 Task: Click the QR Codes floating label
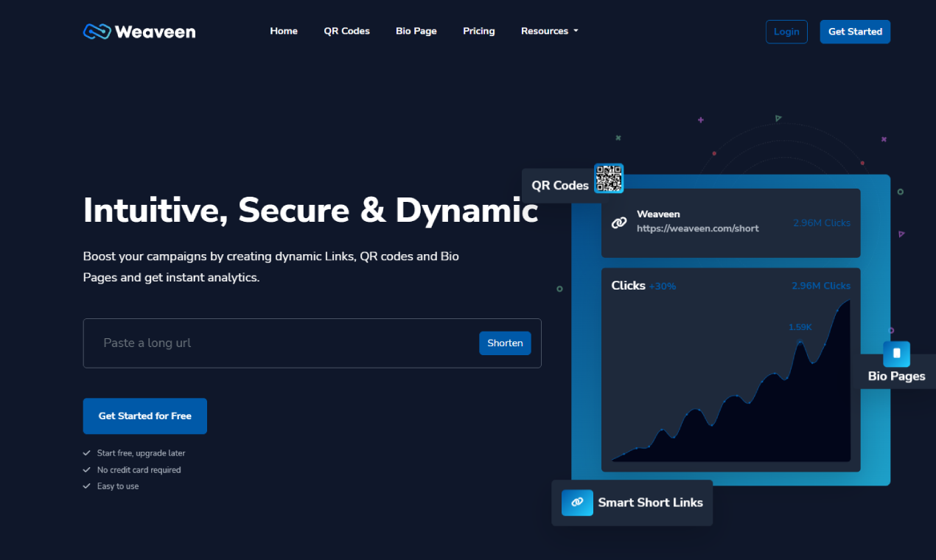(x=560, y=186)
